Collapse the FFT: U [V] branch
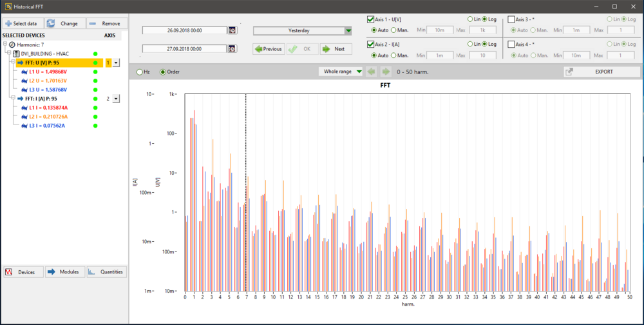Screen dimensions: 644x325 pos(13,63)
